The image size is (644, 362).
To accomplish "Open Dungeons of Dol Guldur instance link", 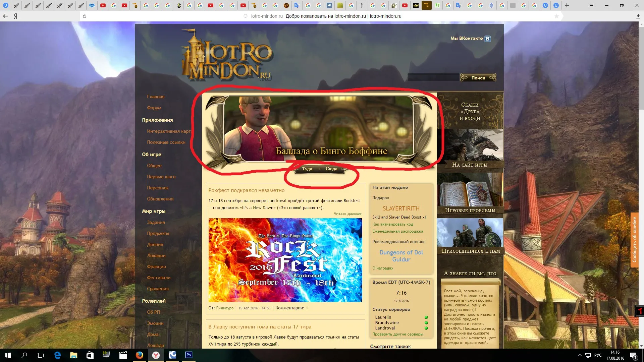I will point(401,256).
